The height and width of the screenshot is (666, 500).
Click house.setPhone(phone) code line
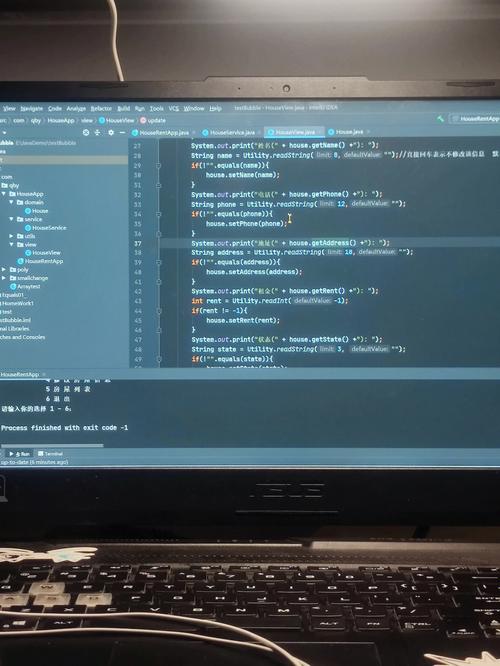click(247, 224)
